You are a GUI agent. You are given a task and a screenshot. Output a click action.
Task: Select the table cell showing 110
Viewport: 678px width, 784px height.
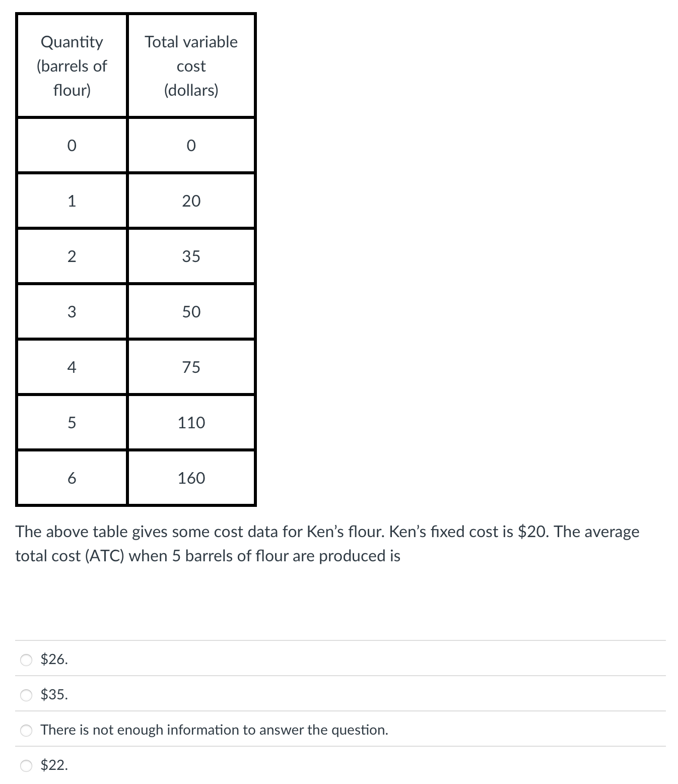coord(191,423)
